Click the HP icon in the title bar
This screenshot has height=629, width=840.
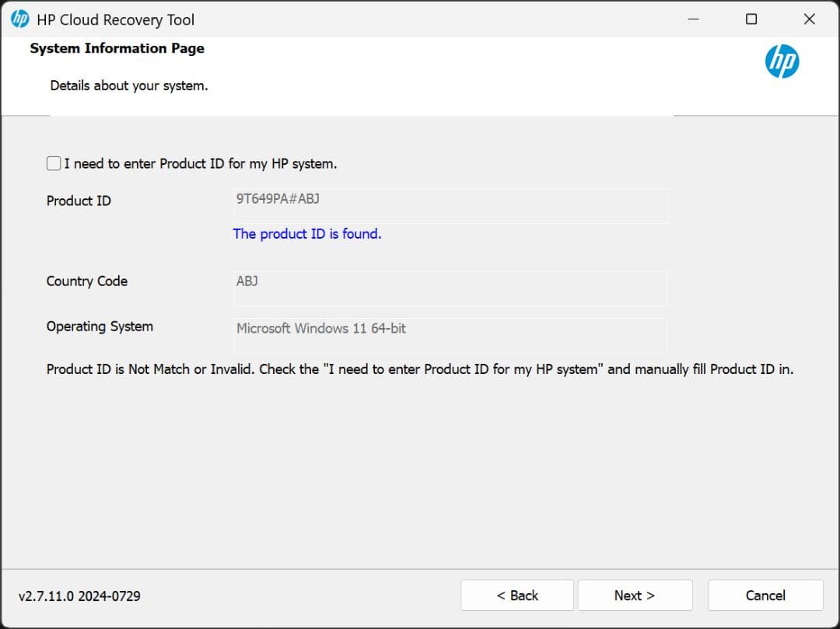pyautogui.click(x=20, y=19)
